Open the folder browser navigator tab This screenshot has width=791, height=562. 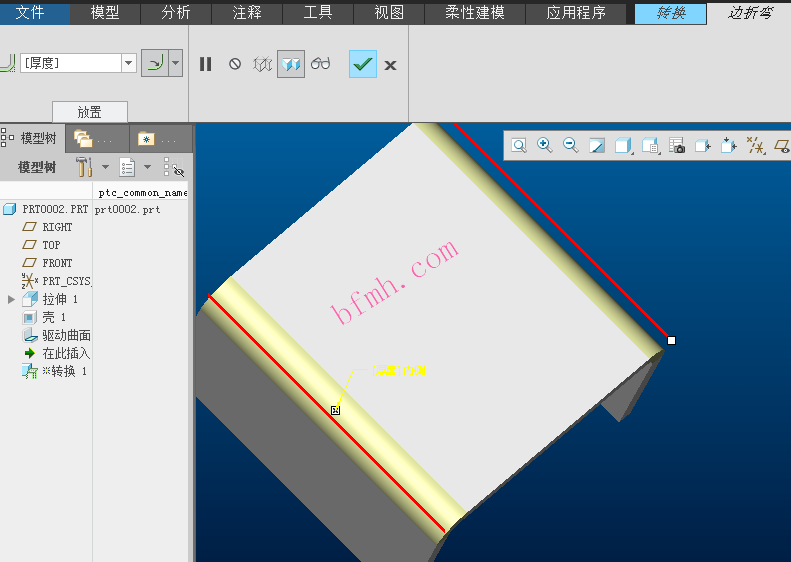[x=96, y=139]
